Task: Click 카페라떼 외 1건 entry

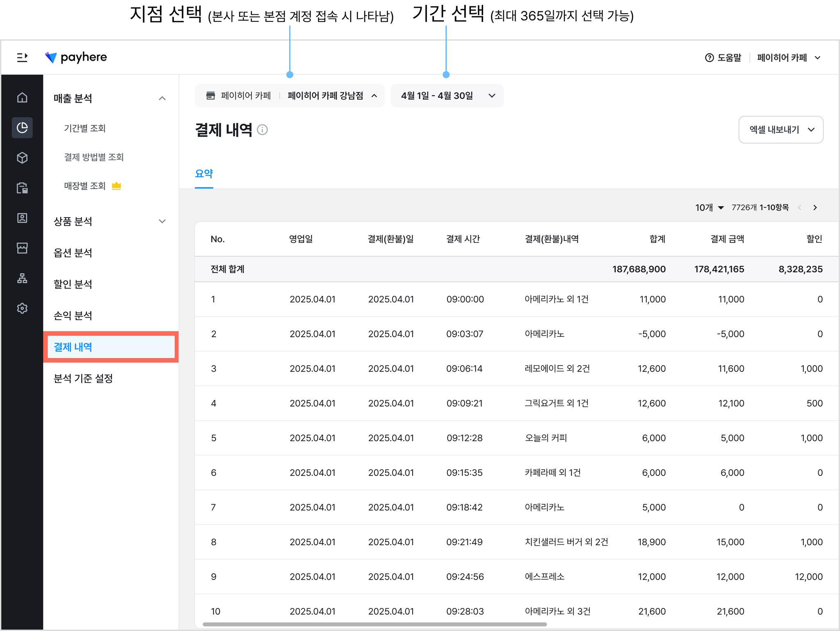Action: click(553, 473)
